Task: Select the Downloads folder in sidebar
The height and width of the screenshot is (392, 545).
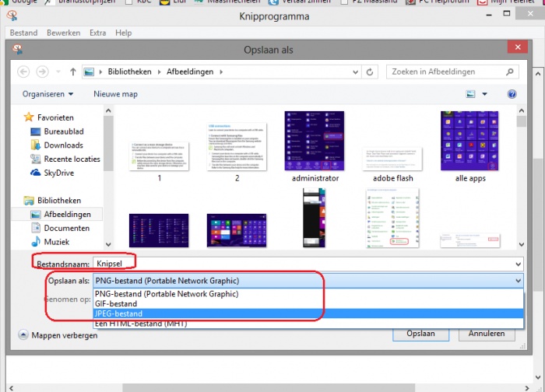Action: [x=63, y=145]
